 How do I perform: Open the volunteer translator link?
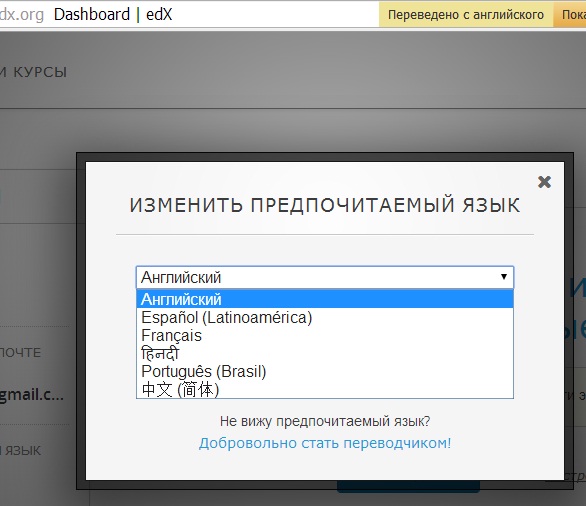pyautogui.click(x=325, y=443)
